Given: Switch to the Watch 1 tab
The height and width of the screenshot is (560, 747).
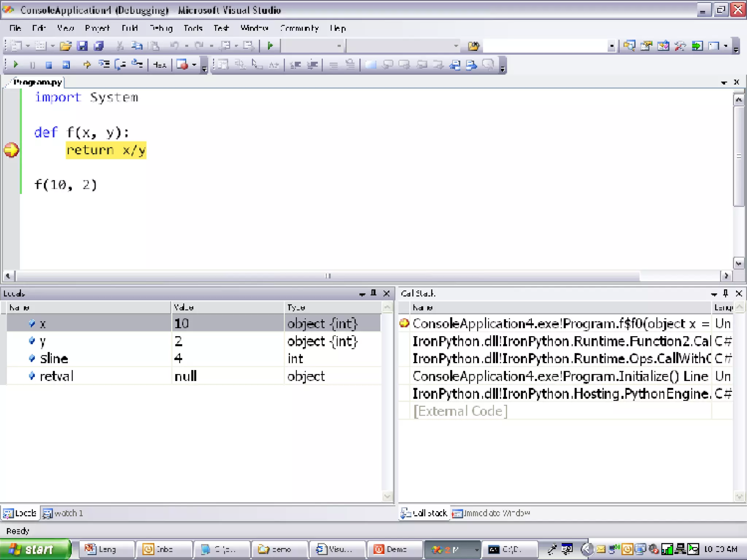Looking at the screenshot, I should coord(63,513).
